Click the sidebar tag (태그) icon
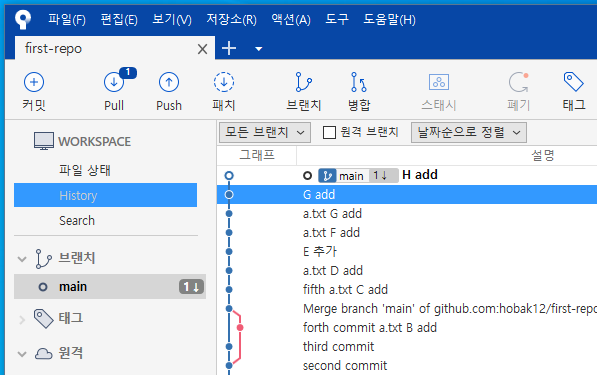Viewport: 597px width, 375px height. pos(44,318)
